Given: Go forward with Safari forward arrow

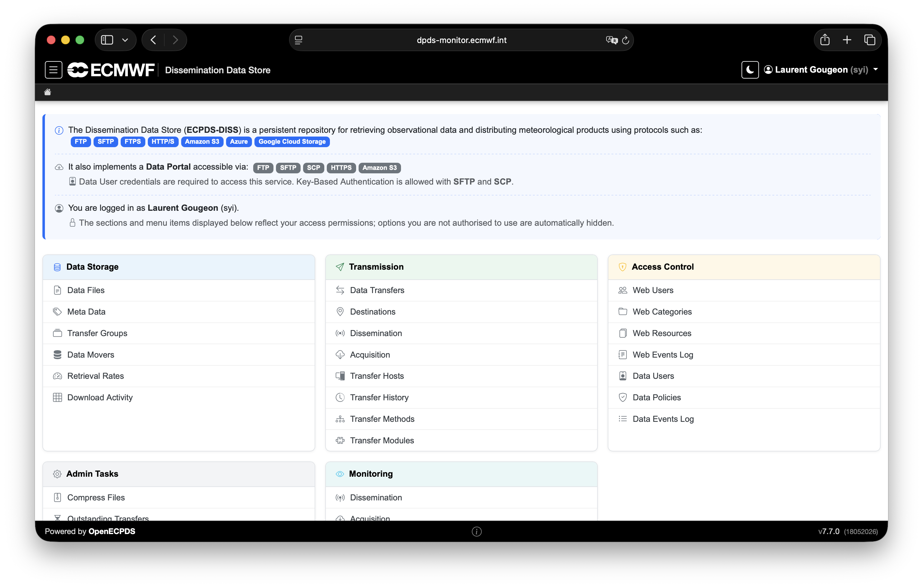Looking at the screenshot, I should pyautogui.click(x=176, y=40).
